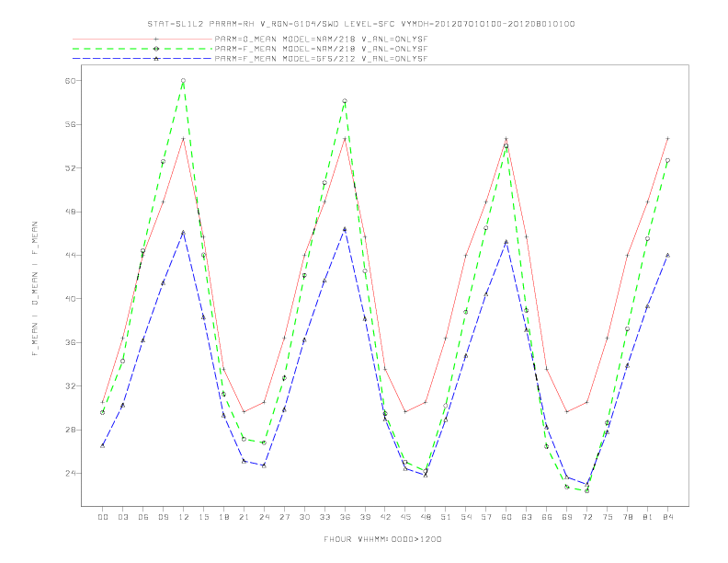
Task: Click green circle peak marker at hour 36
Action: coord(345,101)
